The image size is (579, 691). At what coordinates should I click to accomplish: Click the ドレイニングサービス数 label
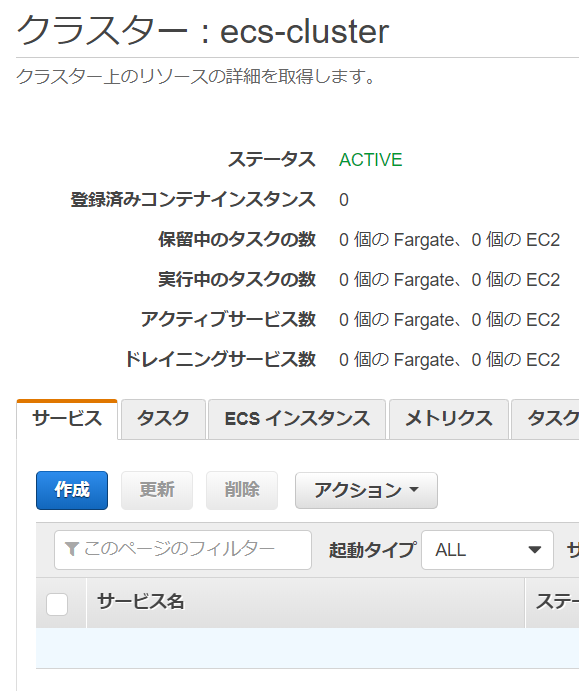[x=220, y=360]
